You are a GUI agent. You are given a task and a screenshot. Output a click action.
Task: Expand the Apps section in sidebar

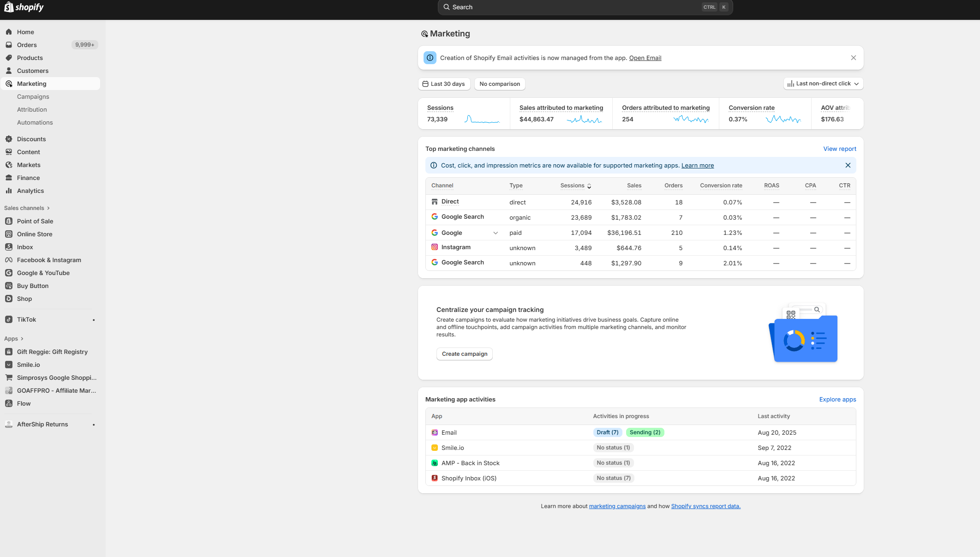(14, 339)
